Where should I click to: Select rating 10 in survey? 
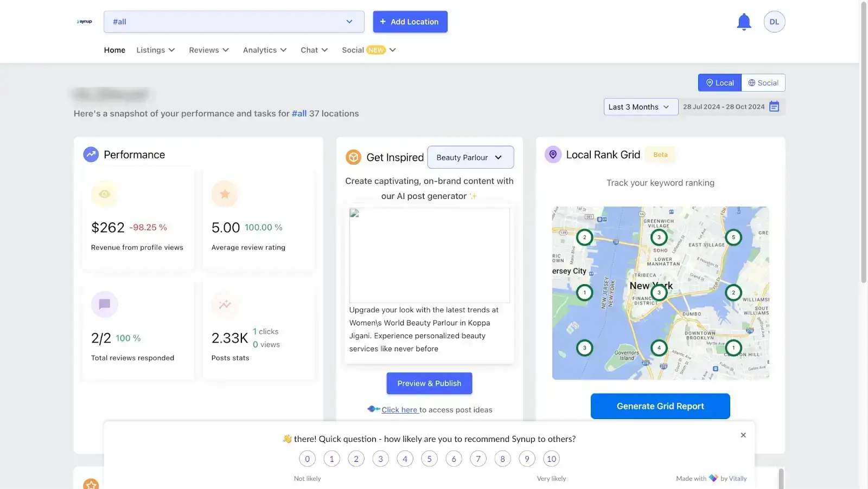[x=551, y=459]
